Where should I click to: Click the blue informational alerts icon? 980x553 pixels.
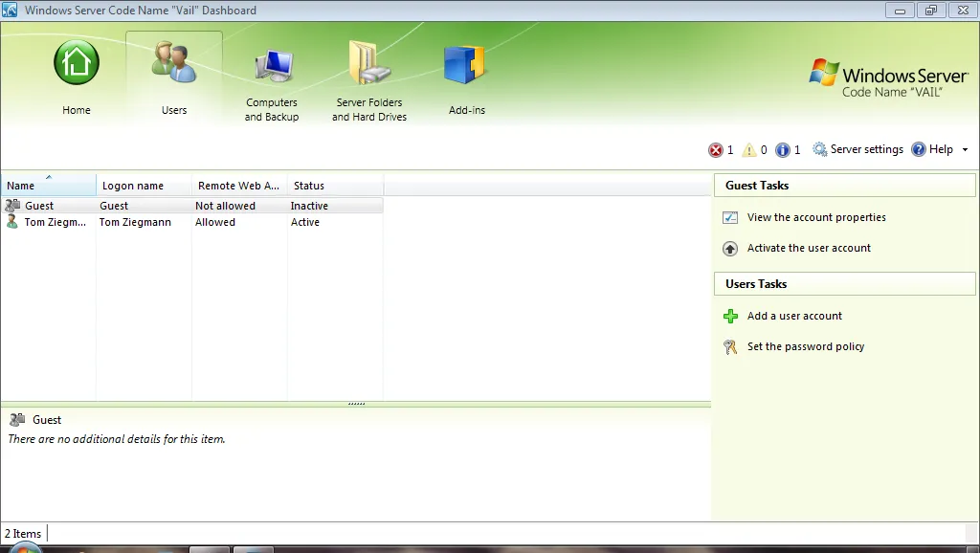[782, 150]
